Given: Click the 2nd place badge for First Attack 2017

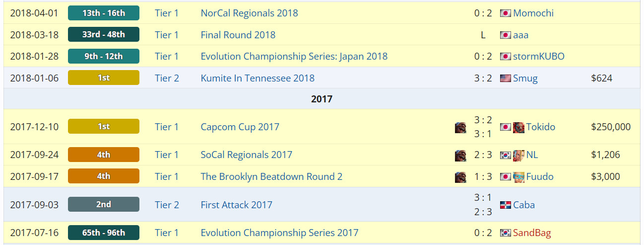Looking at the screenshot, I should (x=104, y=204).
